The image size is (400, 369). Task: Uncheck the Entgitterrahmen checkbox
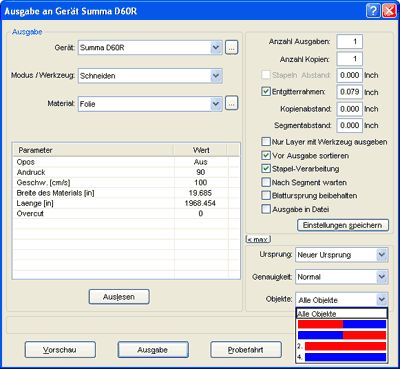click(266, 91)
